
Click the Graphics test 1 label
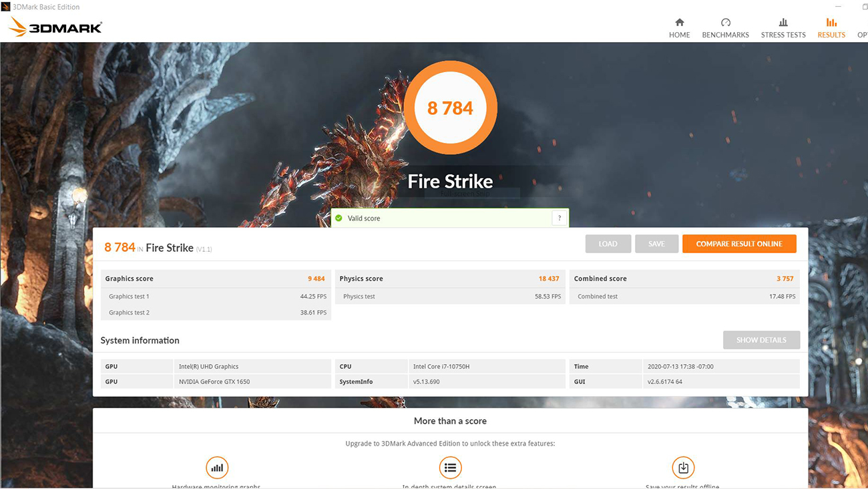click(129, 297)
